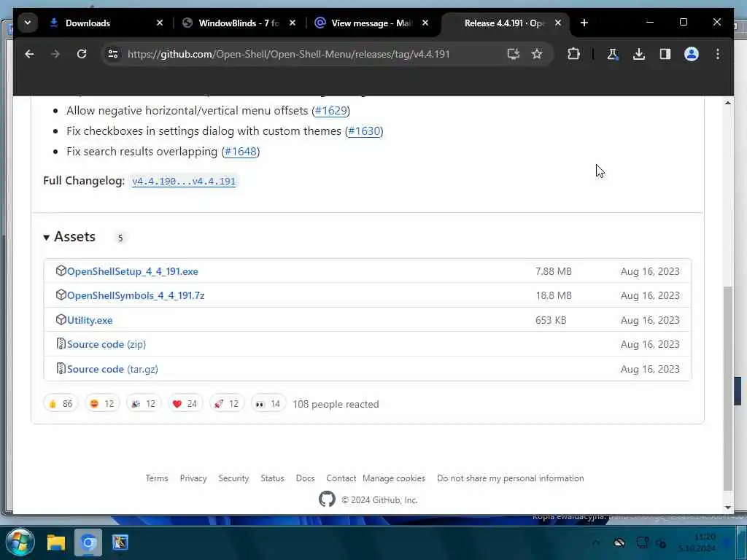This screenshot has width=747, height=560.
Task: Open the Terms footer link
Action: 157,478
